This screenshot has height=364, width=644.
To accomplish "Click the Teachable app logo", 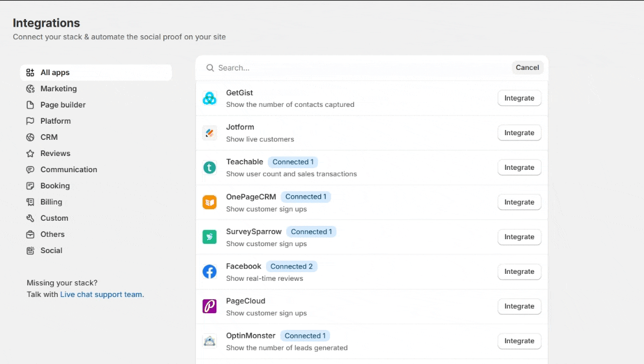I will click(209, 168).
